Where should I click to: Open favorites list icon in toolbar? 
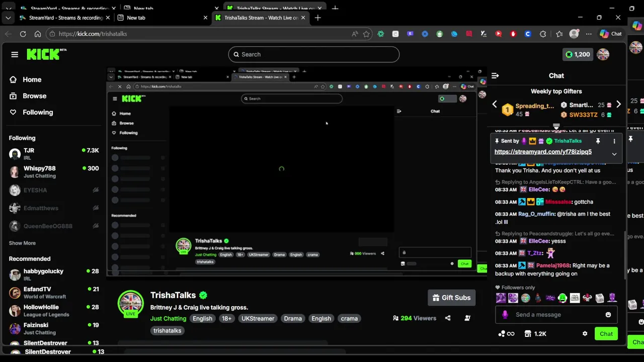pos(559,34)
